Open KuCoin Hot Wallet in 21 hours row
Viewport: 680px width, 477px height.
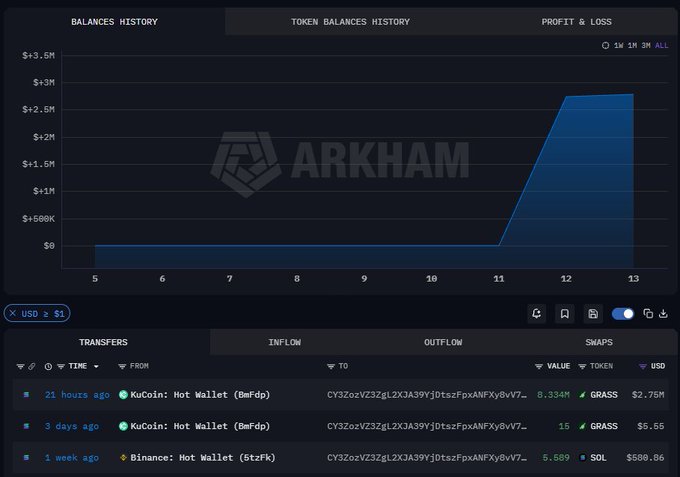[x=200, y=395]
